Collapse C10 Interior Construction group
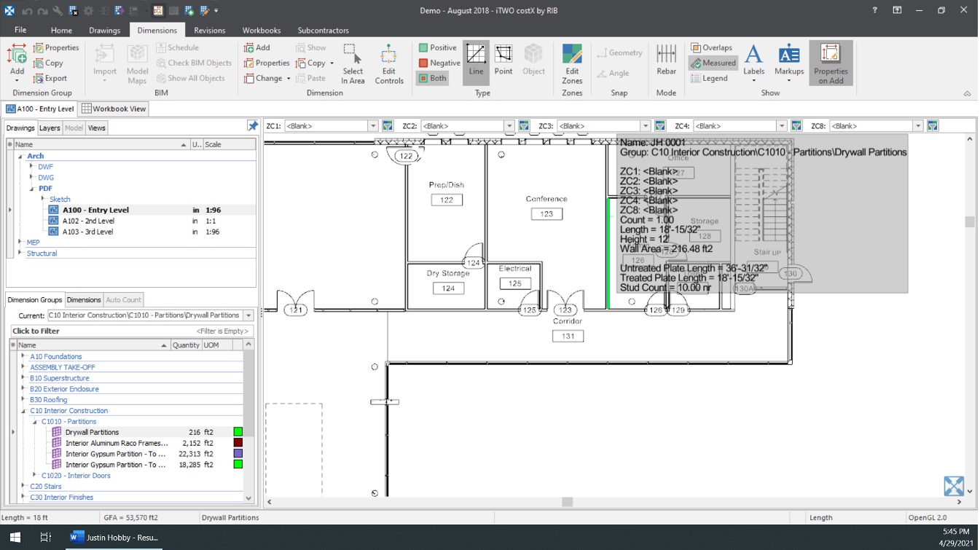The image size is (980, 550). coord(23,410)
